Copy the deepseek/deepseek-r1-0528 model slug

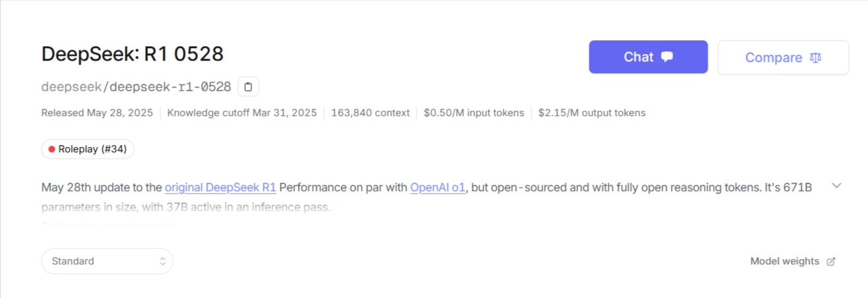pos(248,86)
